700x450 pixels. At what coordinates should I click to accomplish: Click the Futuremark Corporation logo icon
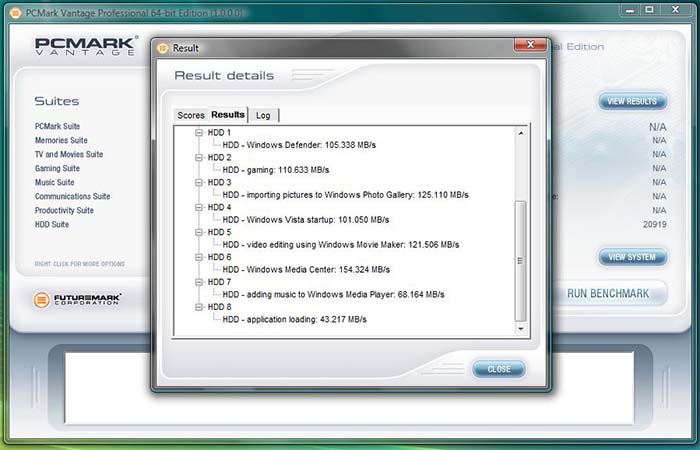coord(42,300)
